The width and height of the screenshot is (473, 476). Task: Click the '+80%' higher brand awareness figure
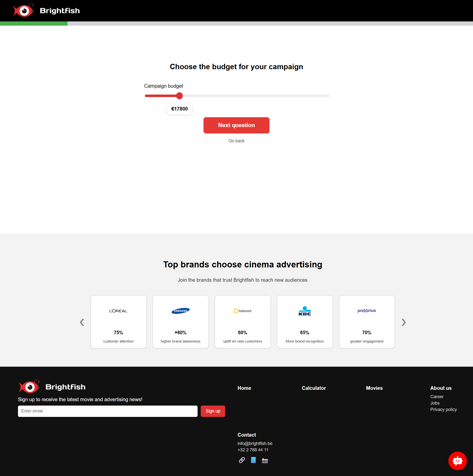(x=180, y=332)
